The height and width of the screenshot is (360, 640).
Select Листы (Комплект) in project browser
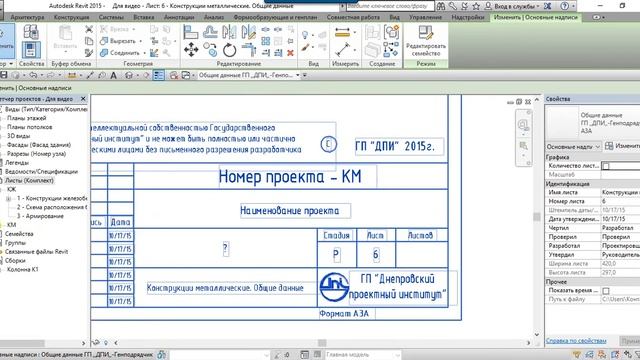[x=29, y=180]
